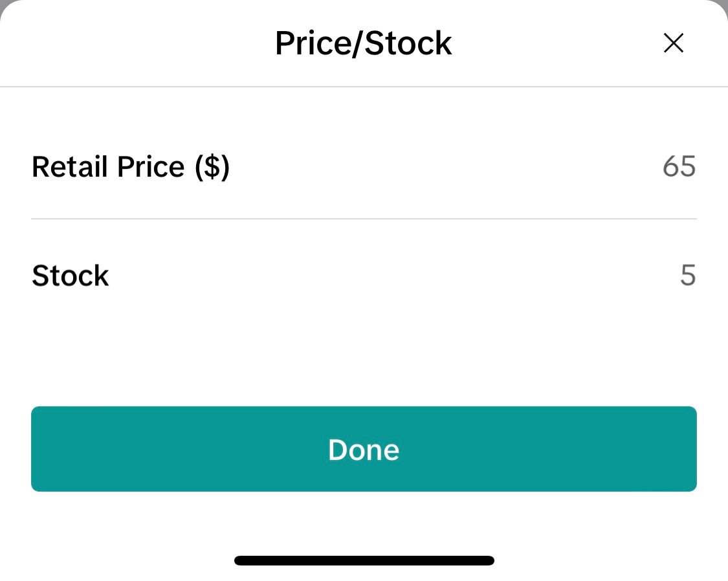The height and width of the screenshot is (581, 728).
Task: Confirm changes with the Done button
Action: [x=364, y=449]
